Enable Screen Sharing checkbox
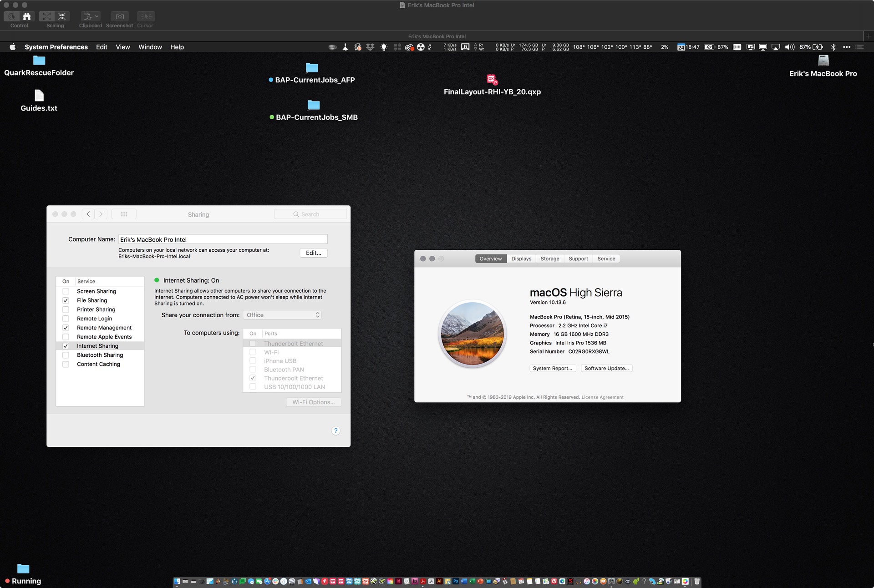 pyautogui.click(x=66, y=291)
